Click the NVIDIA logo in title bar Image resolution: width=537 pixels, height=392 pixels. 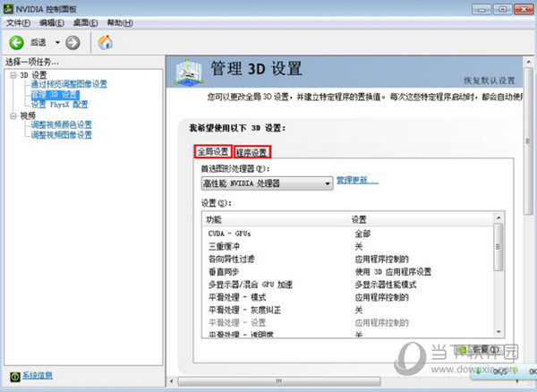click(x=8, y=9)
